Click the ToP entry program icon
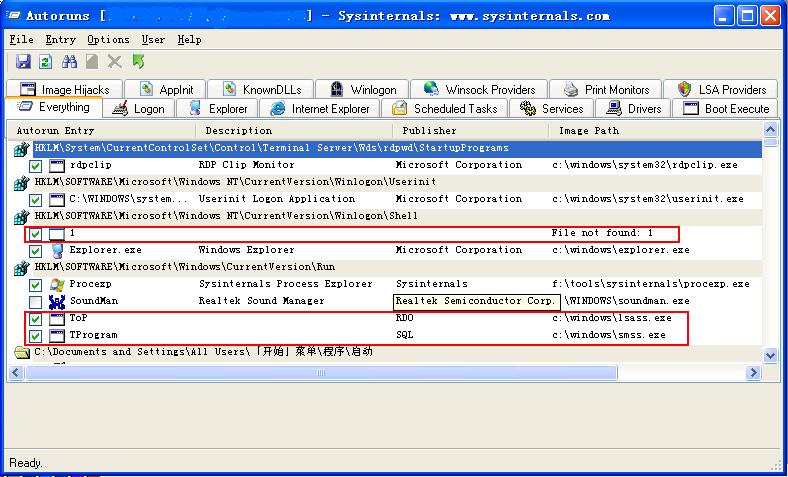 pos(57,319)
